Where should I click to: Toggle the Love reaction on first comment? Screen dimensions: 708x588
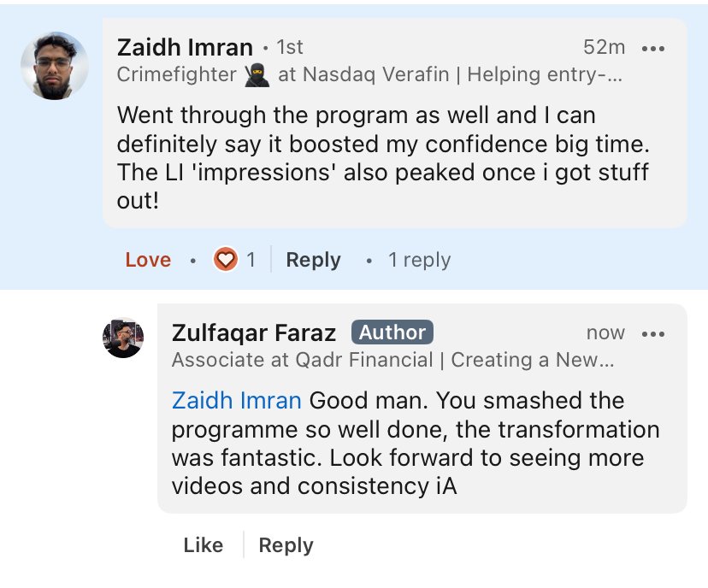tap(148, 260)
